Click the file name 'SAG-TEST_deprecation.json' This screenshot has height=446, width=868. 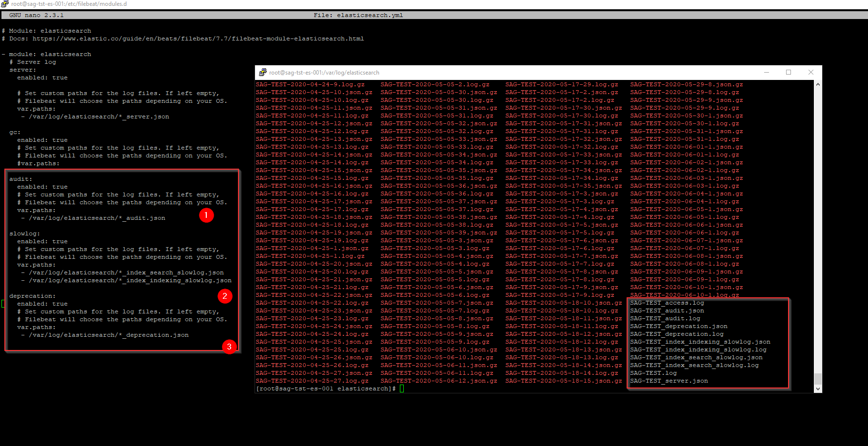pos(679,326)
